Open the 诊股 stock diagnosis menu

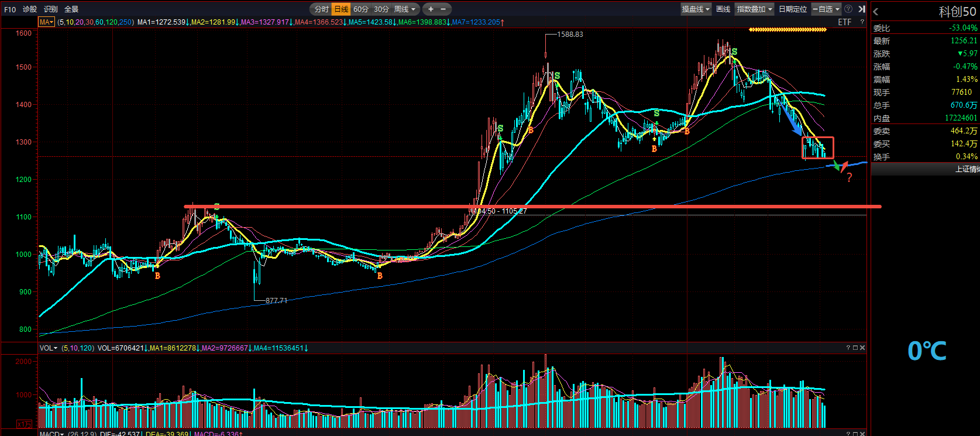point(30,9)
